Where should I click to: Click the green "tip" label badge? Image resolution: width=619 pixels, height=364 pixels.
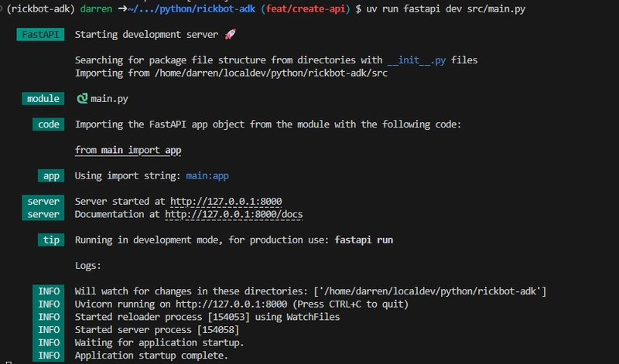(52, 240)
